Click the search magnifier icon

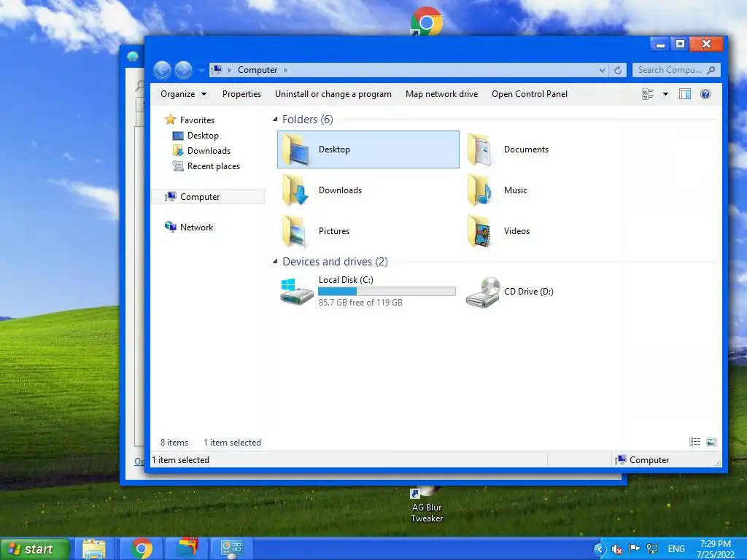click(x=711, y=70)
